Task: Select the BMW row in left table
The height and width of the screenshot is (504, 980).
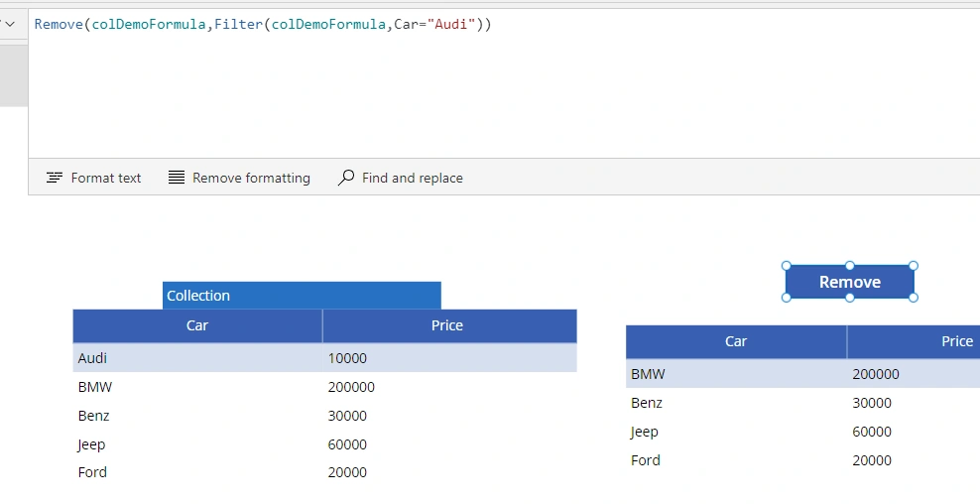Action: click(x=325, y=387)
